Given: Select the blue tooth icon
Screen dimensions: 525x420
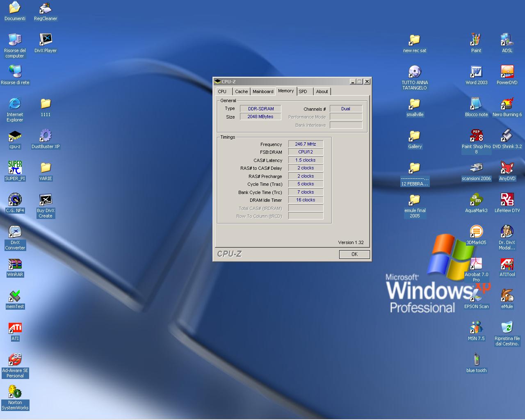Looking at the screenshot, I should pyautogui.click(x=476, y=363).
